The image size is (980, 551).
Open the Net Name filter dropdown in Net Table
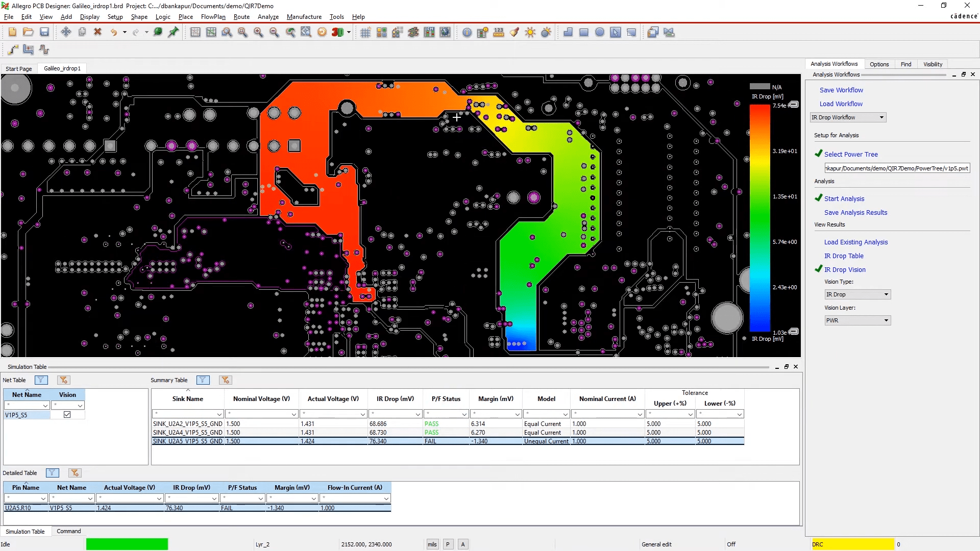tap(45, 406)
